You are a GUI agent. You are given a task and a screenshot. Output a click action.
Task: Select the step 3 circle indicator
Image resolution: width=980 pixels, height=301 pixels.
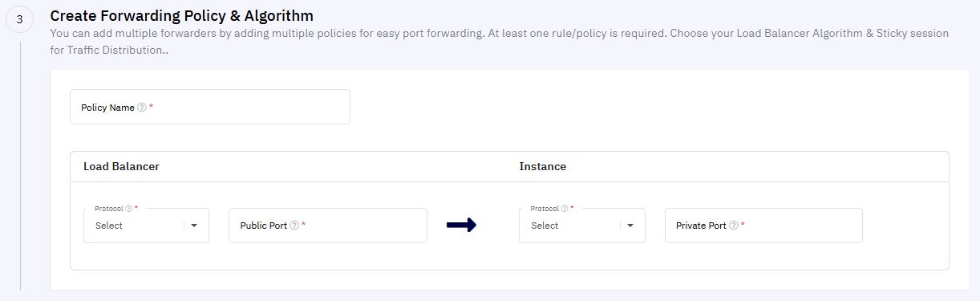point(19,19)
